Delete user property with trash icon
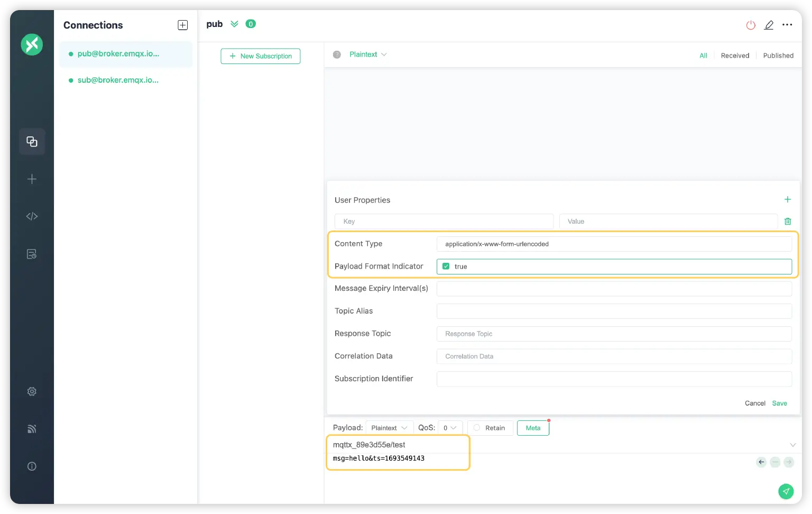 click(x=787, y=221)
